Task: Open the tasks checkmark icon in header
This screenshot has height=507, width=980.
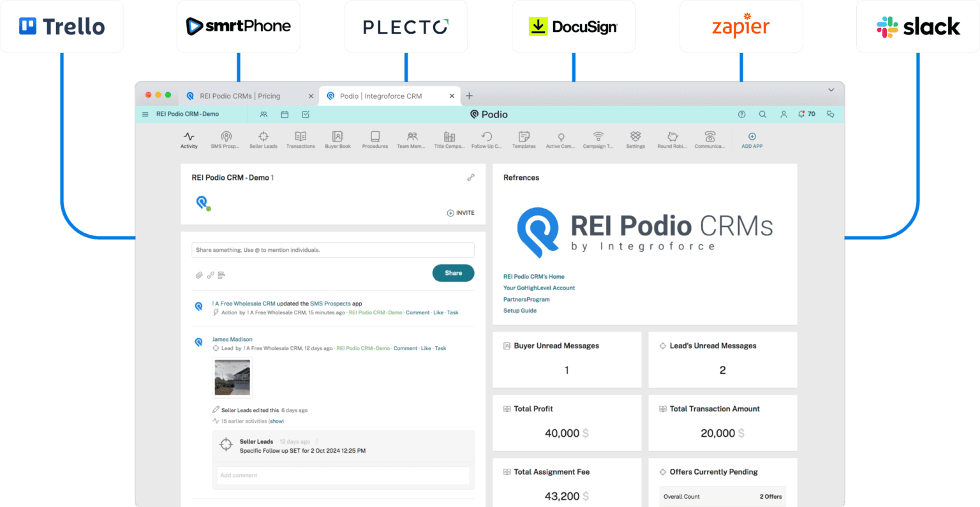Action: (x=306, y=114)
